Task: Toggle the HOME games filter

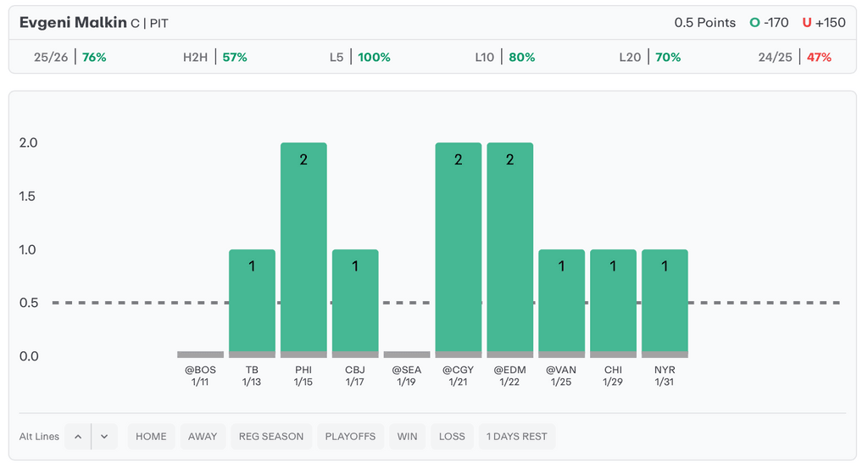Action: pyautogui.click(x=151, y=437)
